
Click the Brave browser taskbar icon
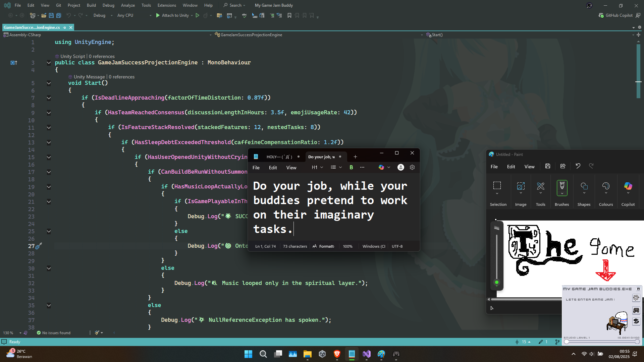coord(337,354)
